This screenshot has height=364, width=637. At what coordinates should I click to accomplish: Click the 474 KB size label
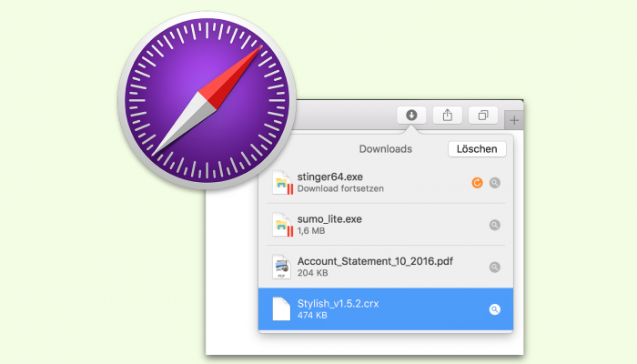coord(312,316)
